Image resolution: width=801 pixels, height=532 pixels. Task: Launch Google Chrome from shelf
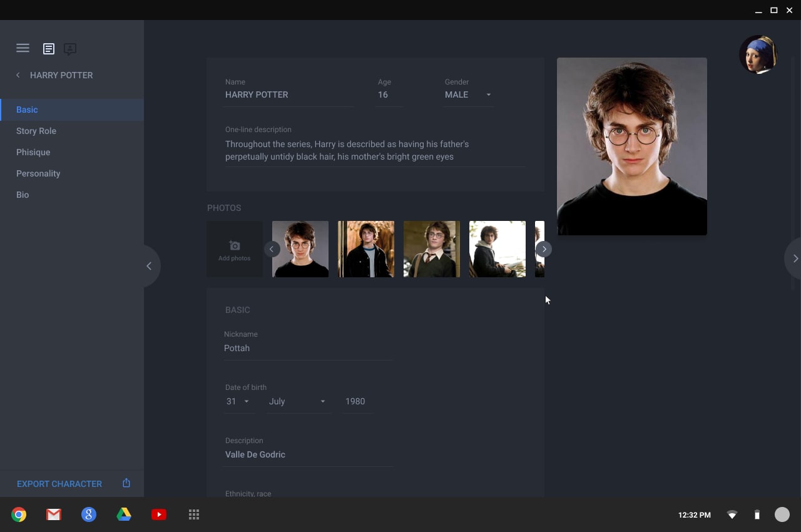(19, 514)
